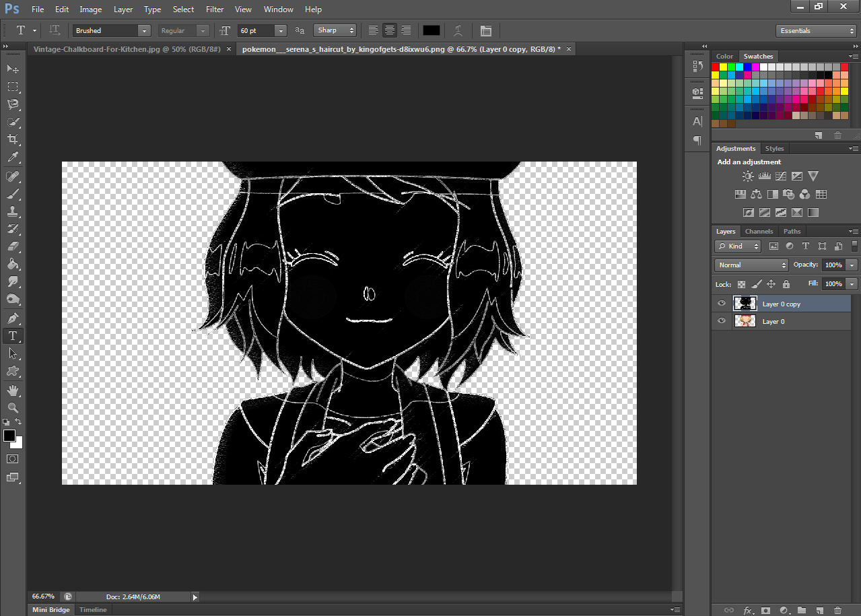Open the Opacity slider dropdown arrow
Viewport: 861px width, 616px height.
(x=852, y=265)
